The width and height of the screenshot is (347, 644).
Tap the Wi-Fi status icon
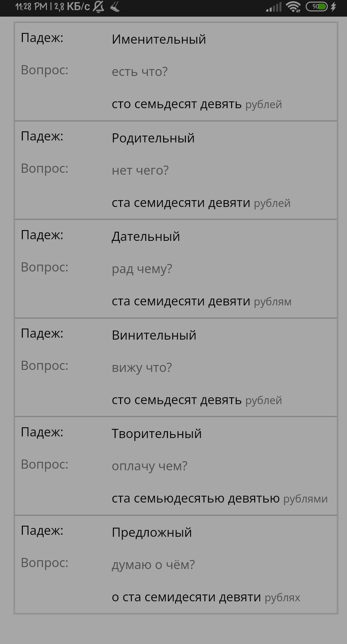[293, 7]
